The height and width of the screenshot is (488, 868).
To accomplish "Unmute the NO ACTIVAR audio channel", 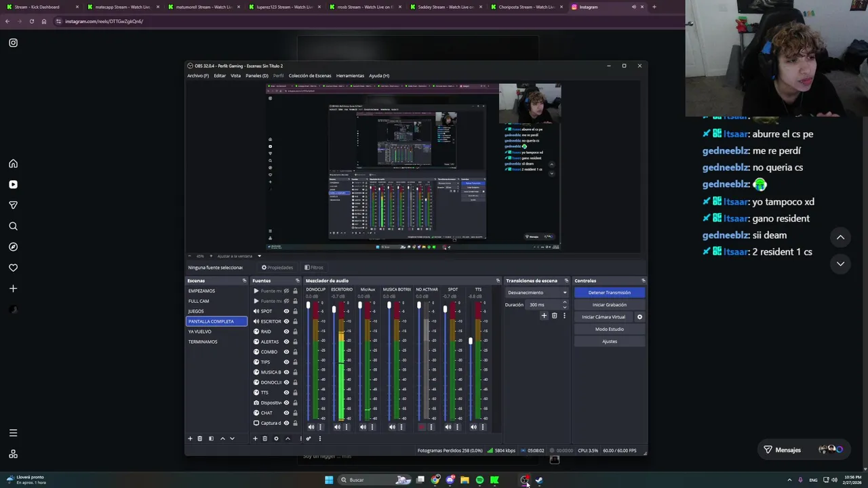I will 422,427.
